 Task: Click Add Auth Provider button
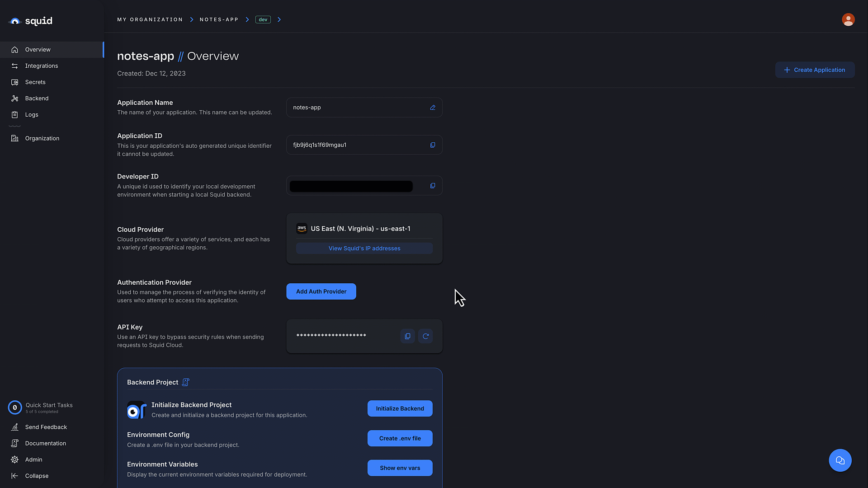click(x=321, y=291)
